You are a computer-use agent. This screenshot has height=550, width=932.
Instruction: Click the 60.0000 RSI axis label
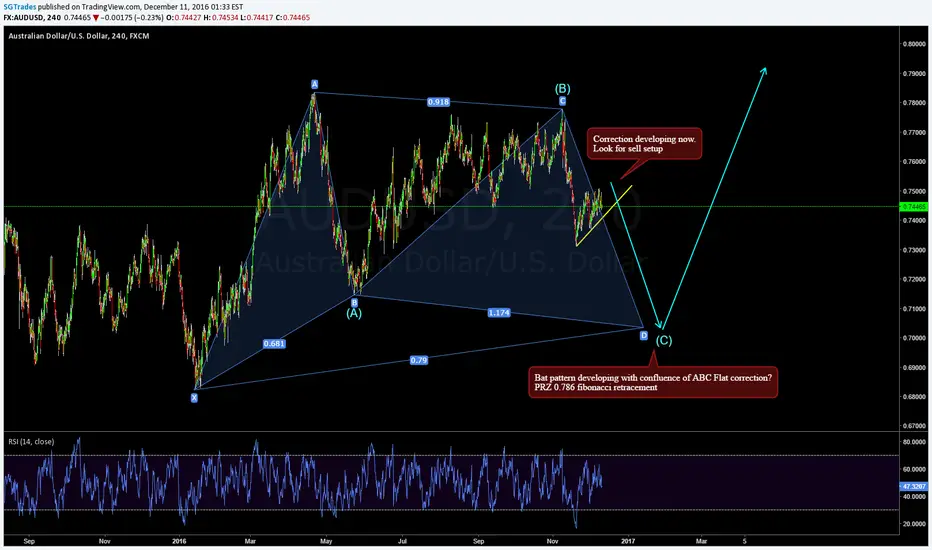915,470
